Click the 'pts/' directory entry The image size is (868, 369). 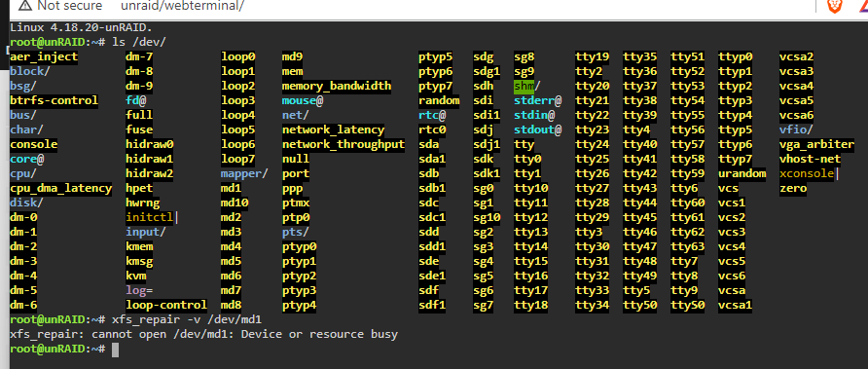tap(296, 232)
